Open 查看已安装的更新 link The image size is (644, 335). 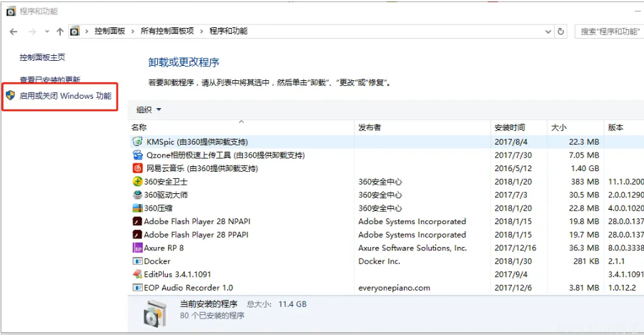pyautogui.click(x=50, y=79)
